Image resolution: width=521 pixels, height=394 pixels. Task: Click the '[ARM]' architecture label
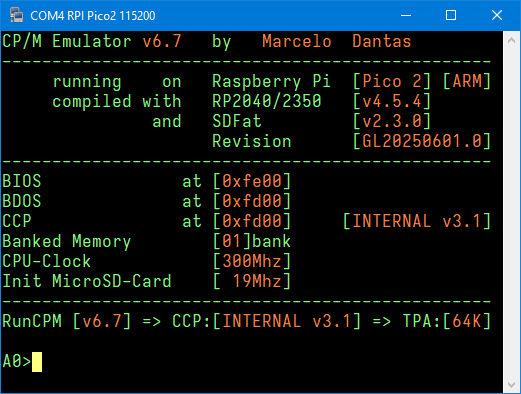tap(467, 81)
